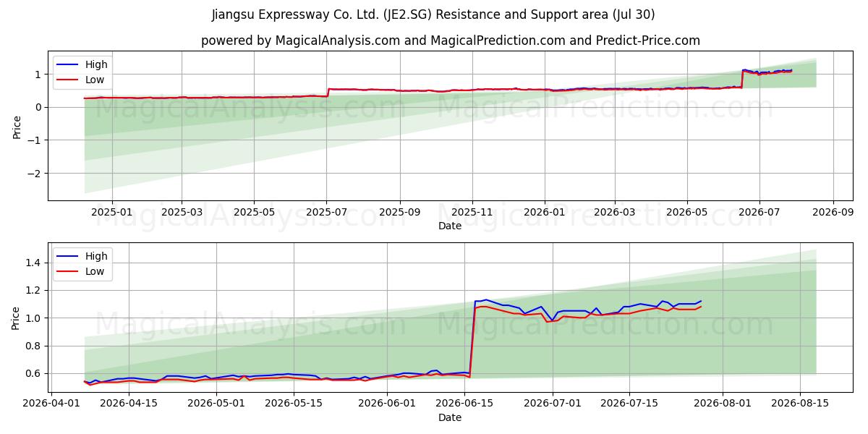Click the 'Price' y-axis label of the top chart

(17, 126)
